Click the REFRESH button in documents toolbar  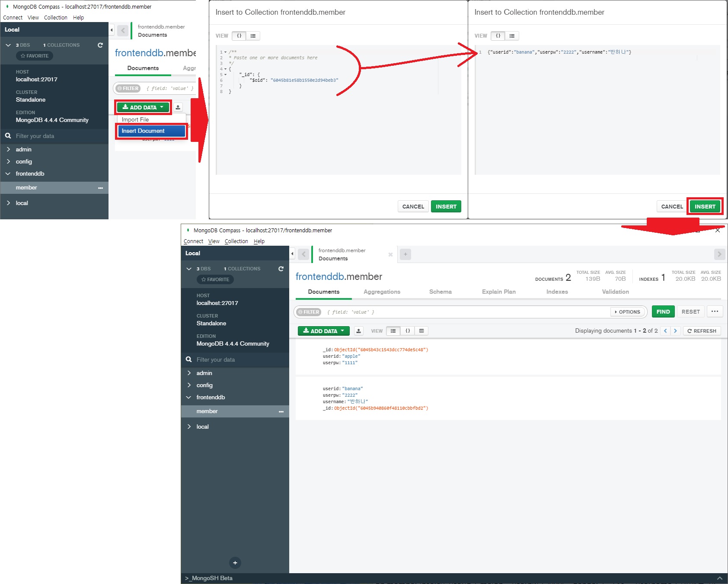[x=702, y=331]
